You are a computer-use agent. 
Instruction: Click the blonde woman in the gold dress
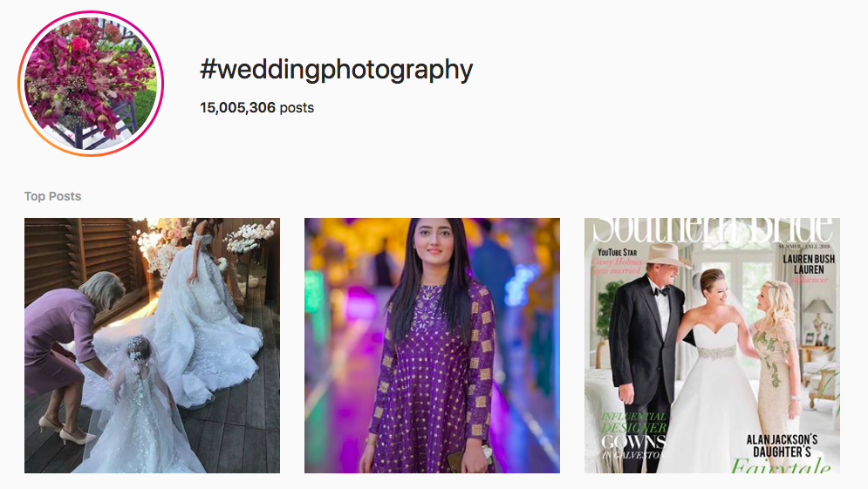[x=776, y=377]
